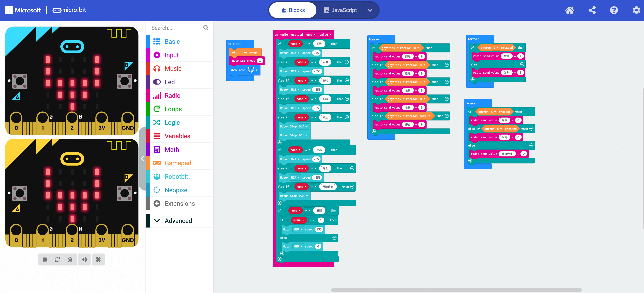Open Motor M1A dropdown in first speed block
The width and height of the screenshot is (644, 293).
(x=295, y=53)
